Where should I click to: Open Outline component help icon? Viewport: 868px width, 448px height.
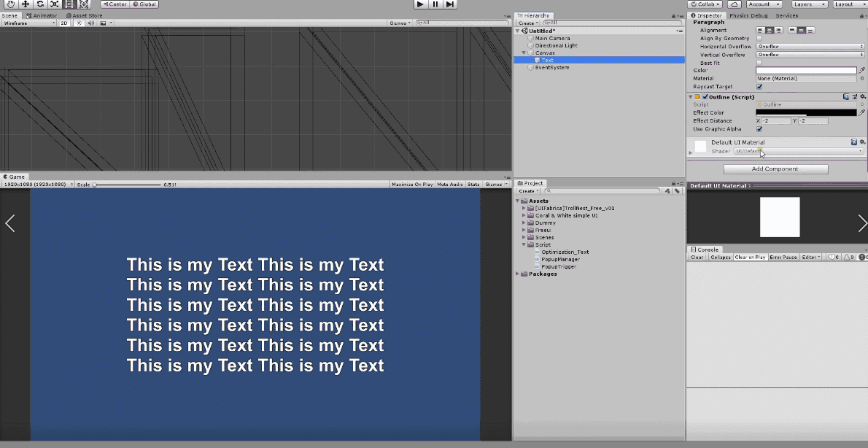[846, 97]
